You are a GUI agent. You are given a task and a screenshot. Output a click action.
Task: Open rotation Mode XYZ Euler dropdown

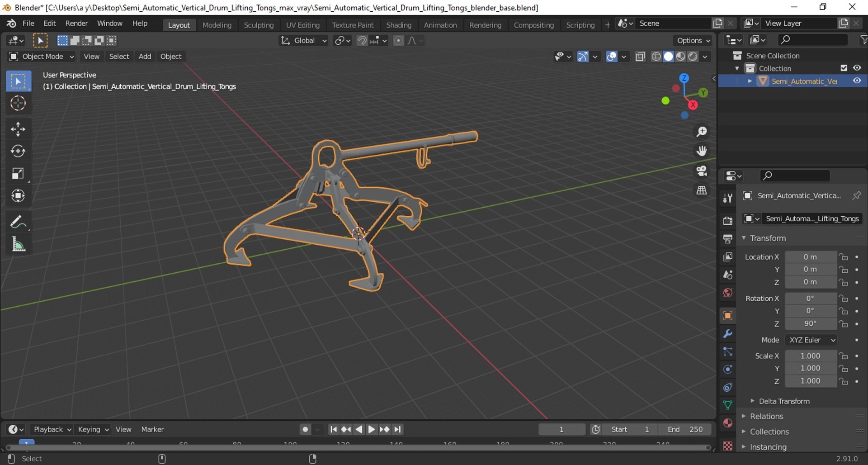pos(811,340)
